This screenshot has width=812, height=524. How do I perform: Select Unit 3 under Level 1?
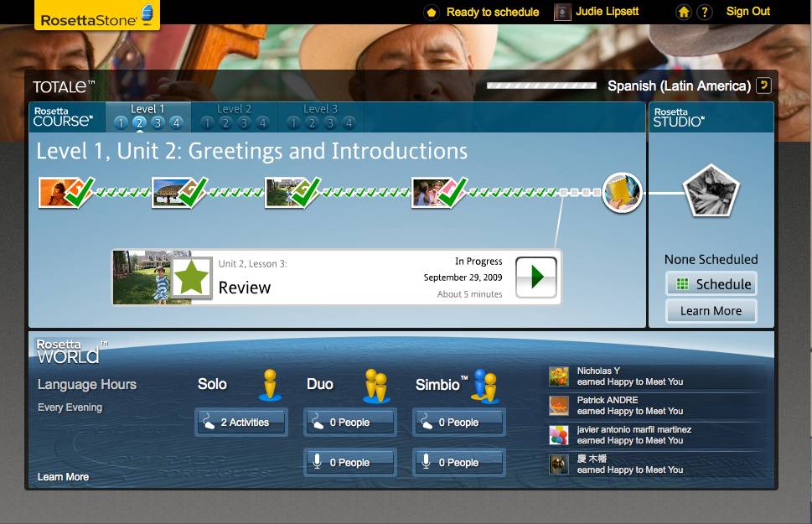click(158, 123)
